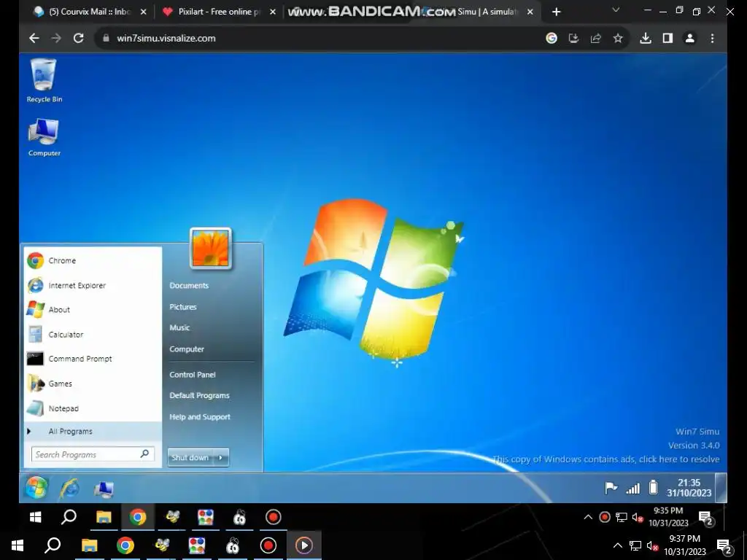
Task: Click the Search Programs field
Action: pyautogui.click(x=93, y=454)
